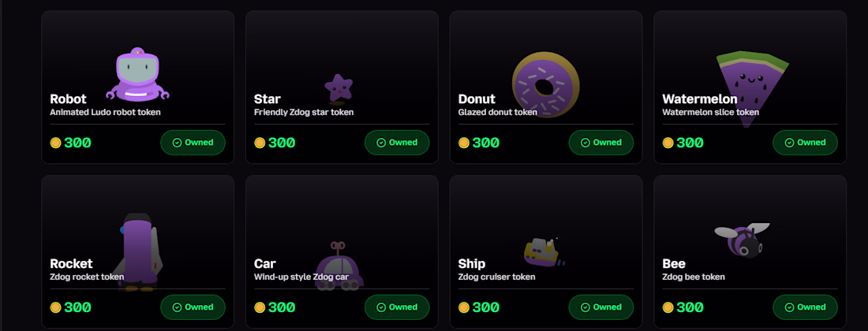Select the glazed Donut token image
868x331 pixels.
coord(545,84)
